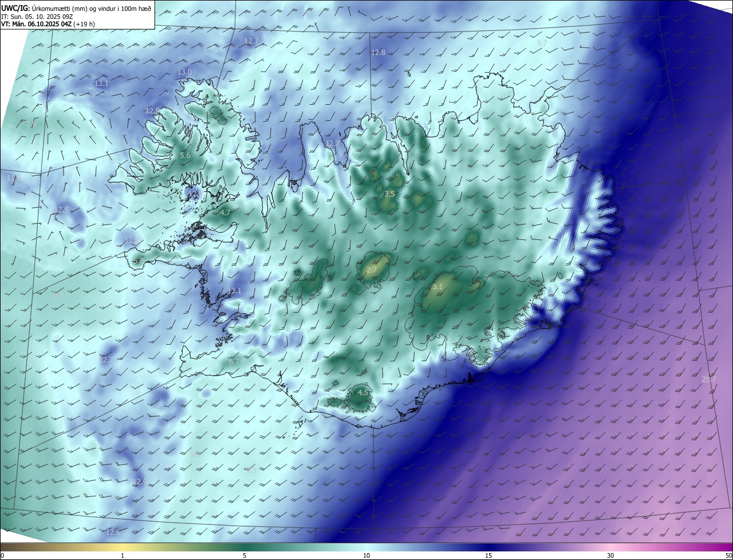This screenshot has width=733, height=560.
Task: Click the 4.7 value label on the map
Action: click(x=225, y=212)
